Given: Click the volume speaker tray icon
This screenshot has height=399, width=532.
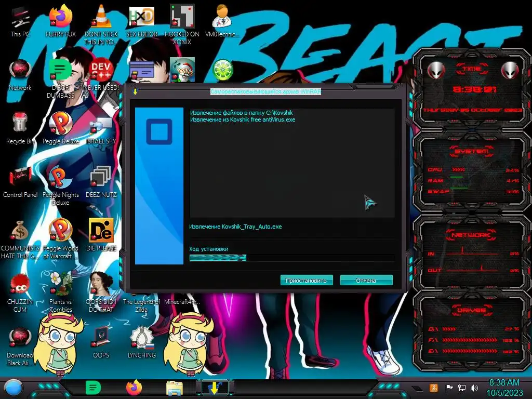Looking at the screenshot, I should click(x=474, y=388).
